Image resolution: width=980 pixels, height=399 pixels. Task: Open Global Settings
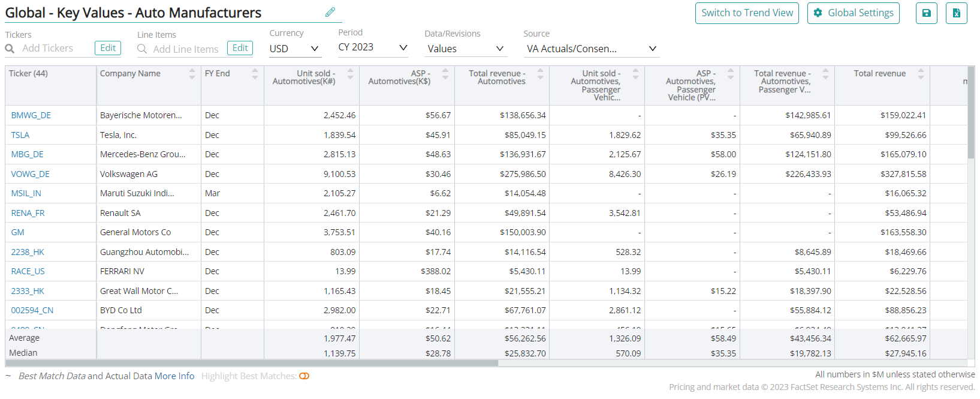pyautogui.click(x=853, y=13)
